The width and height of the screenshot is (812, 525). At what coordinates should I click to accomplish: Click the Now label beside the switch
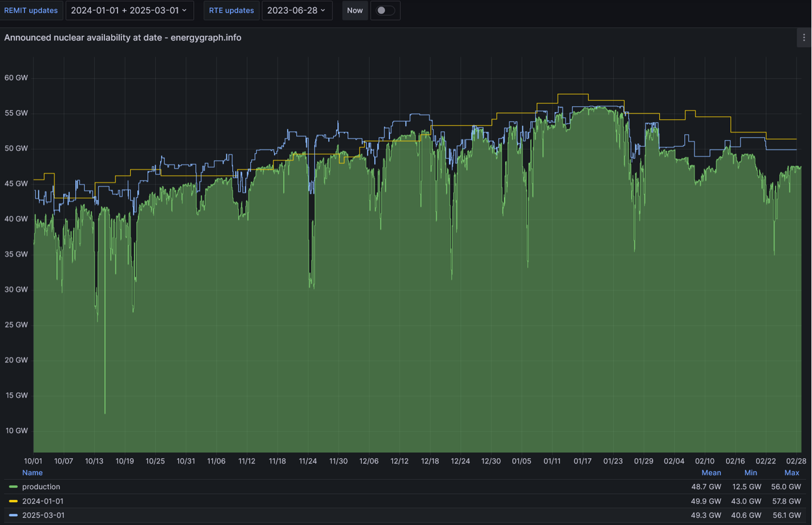click(355, 11)
